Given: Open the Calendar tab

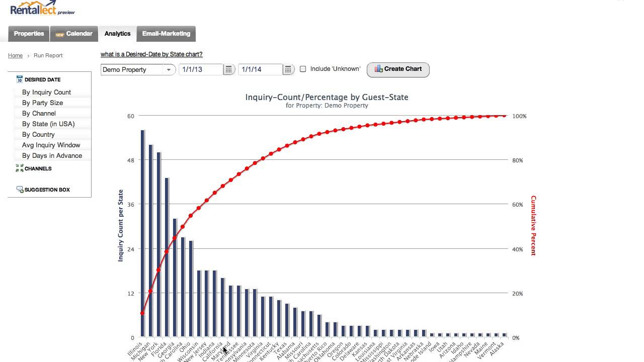Looking at the screenshot, I should [74, 34].
